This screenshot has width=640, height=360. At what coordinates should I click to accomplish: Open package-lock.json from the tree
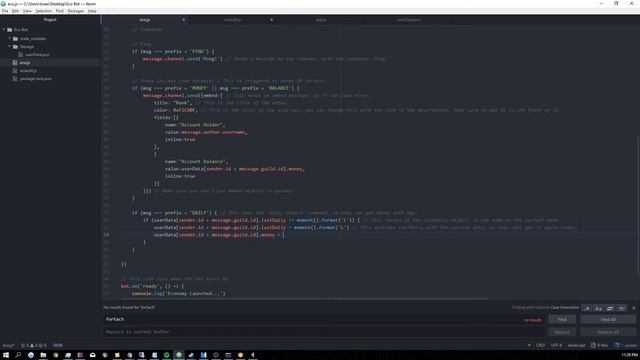point(36,79)
